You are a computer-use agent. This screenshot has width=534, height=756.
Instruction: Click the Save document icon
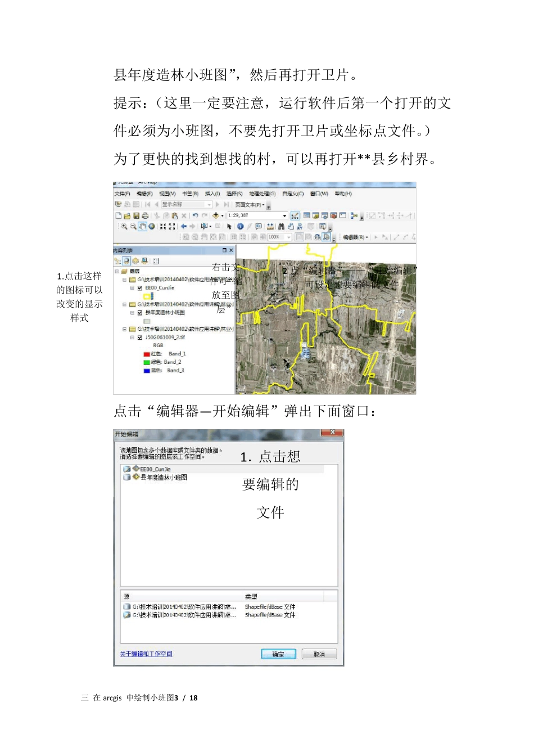pyautogui.click(x=137, y=216)
